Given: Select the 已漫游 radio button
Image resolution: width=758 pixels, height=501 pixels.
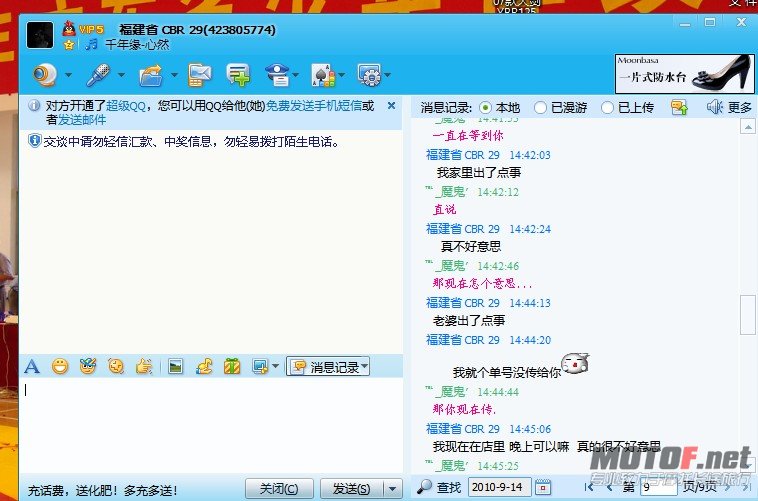Looking at the screenshot, I should (x=540, y=107).
